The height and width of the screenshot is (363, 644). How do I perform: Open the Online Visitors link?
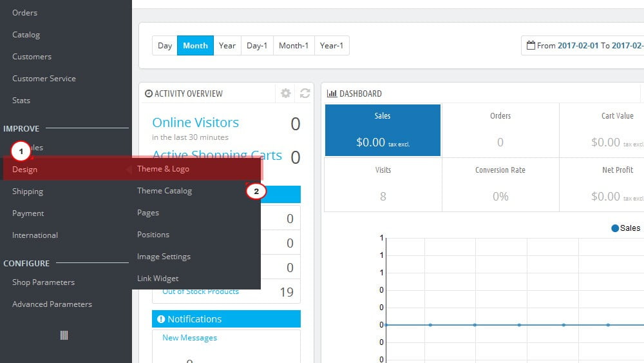pos(196,123)
